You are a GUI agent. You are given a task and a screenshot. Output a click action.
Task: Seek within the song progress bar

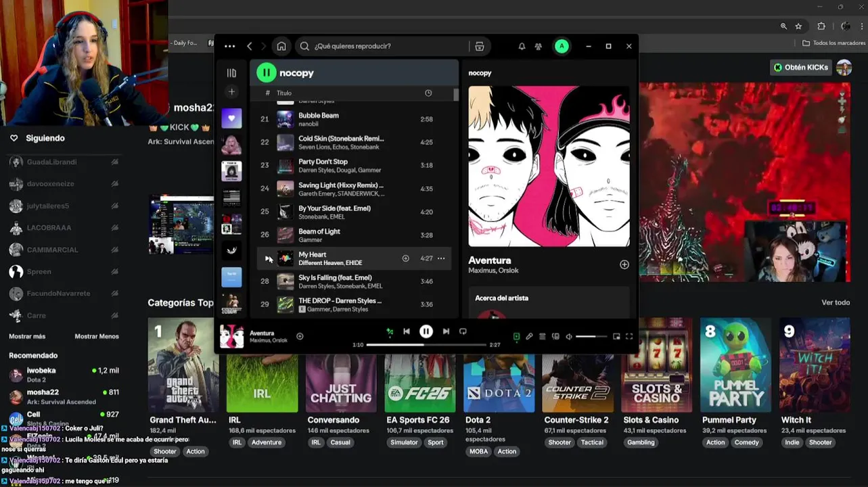pos(426,345)
